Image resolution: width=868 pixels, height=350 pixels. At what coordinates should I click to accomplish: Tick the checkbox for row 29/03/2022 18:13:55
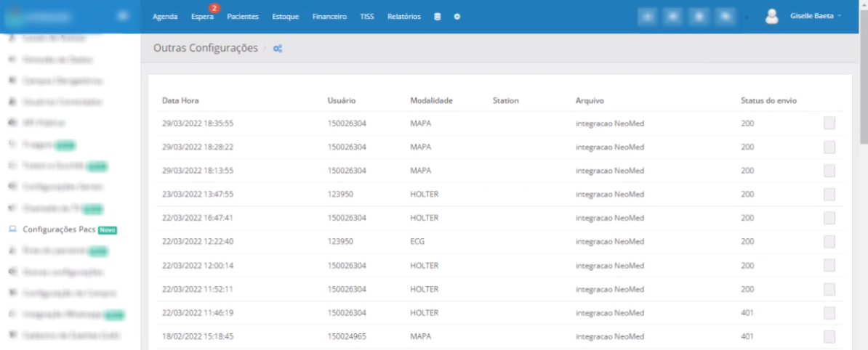click(829, 171)
